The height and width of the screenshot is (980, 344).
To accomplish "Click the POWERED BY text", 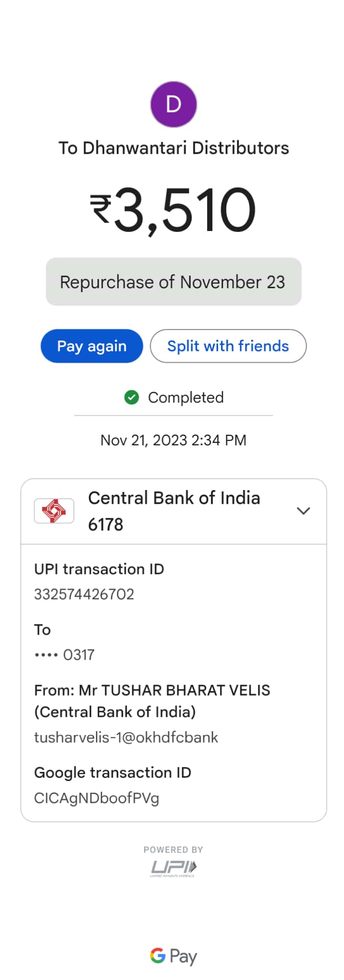I will pyautogui.click(x=173, y=849).
